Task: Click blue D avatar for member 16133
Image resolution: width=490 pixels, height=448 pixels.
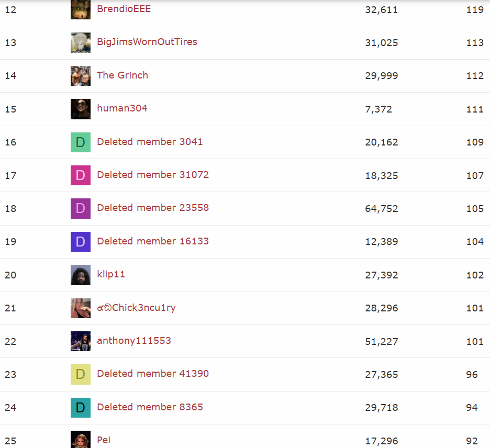Action: point(80,242)
